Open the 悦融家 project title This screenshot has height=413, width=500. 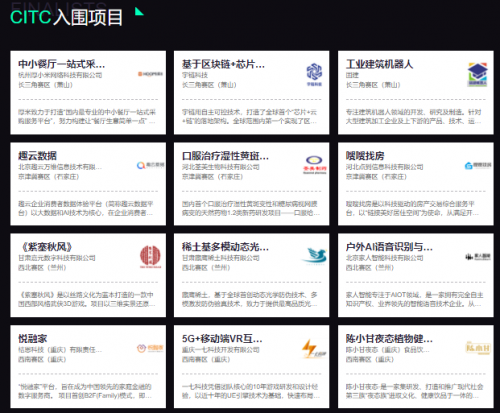33,339
